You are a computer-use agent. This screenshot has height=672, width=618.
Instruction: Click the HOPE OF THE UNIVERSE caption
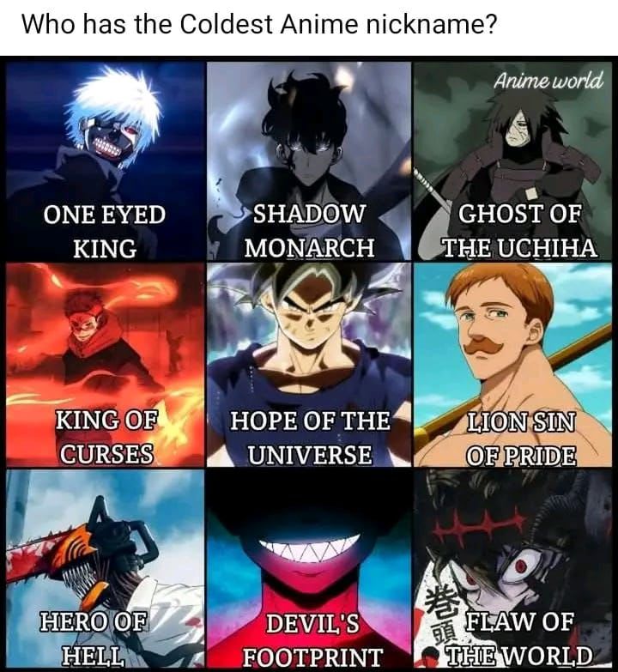click(310, 437)
